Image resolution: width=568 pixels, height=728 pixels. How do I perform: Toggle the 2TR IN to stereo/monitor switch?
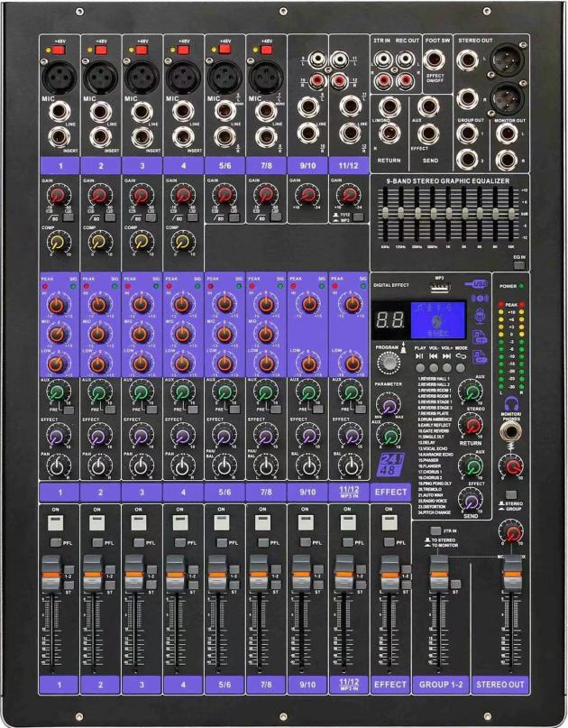point(435,530)
